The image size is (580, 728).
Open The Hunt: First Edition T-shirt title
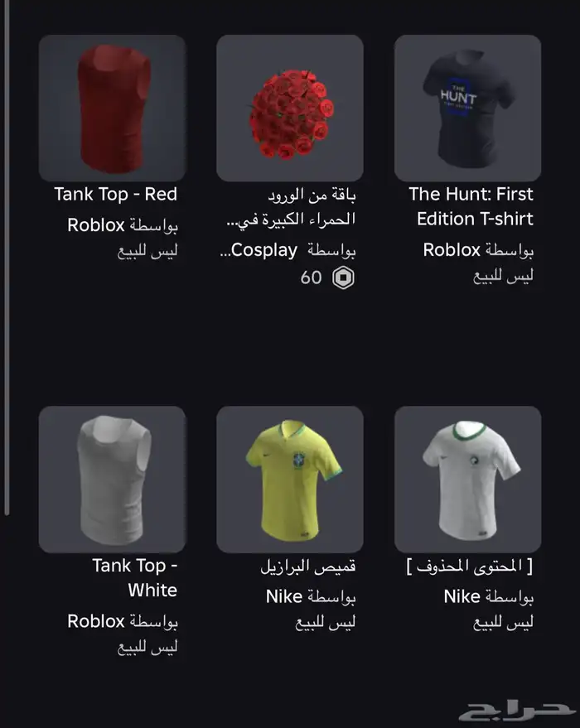click(471, 206)
